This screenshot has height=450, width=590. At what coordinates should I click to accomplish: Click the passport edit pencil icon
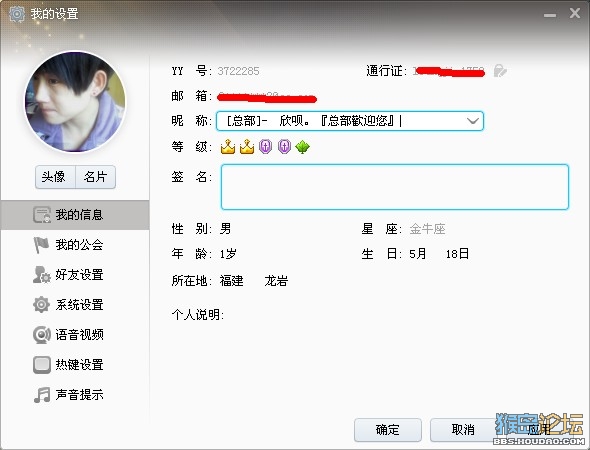pos(500,71)
